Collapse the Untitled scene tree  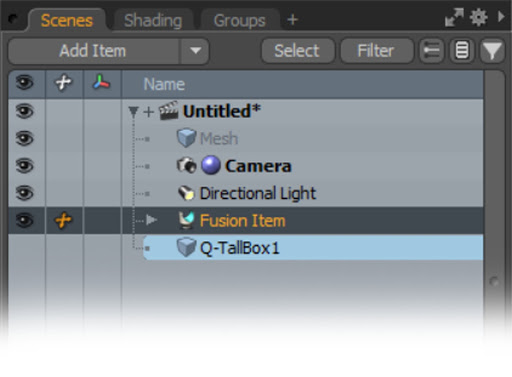tap(133, 111)
